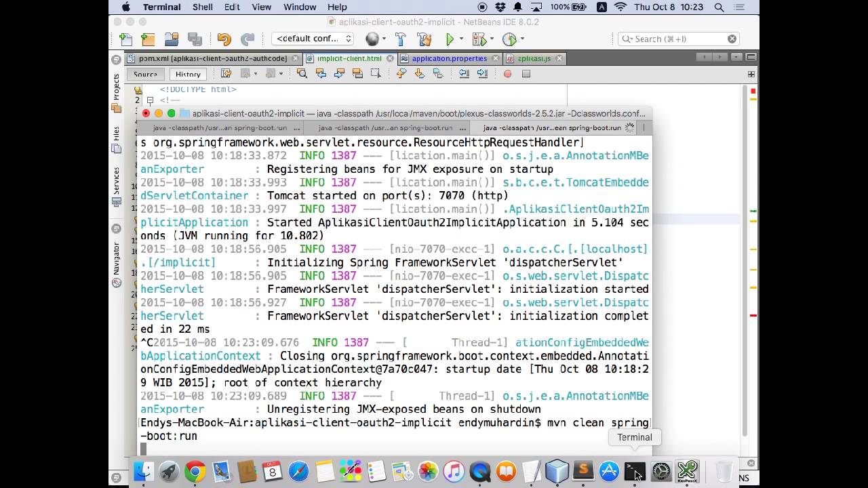Open the Edit menu in menu bar
This screenshot has height=488, width=868.
(x=232, y=7)
